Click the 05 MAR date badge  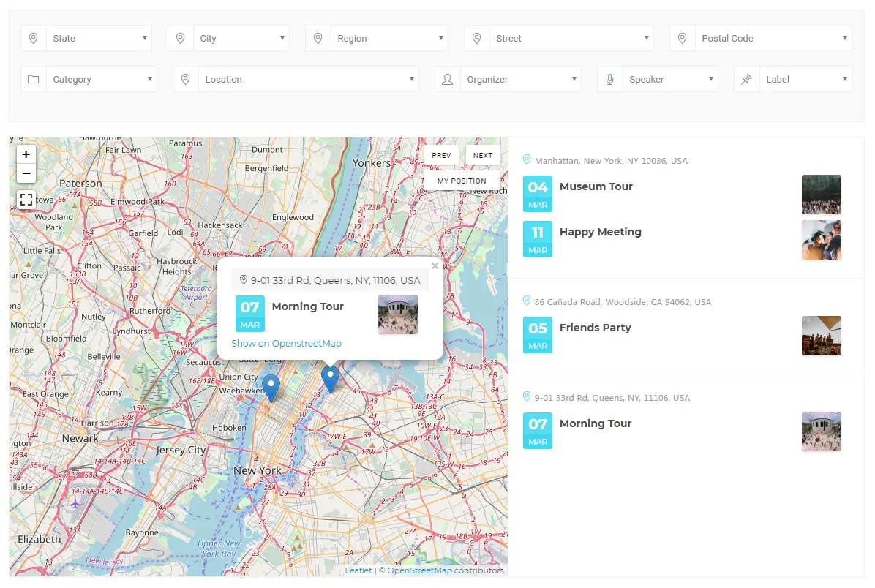538,335
